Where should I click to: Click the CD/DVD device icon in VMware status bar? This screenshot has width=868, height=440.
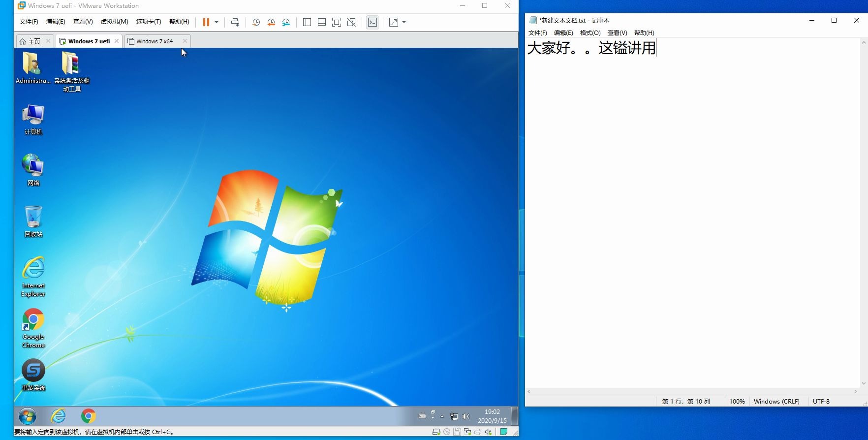tap(447, 432)
